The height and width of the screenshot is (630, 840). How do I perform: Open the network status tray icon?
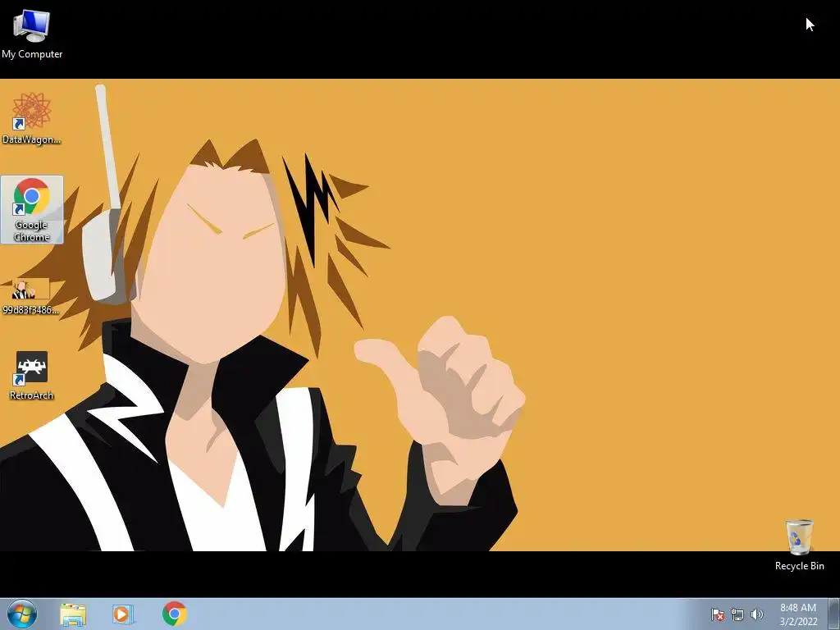pyautogui.click(x=737, y=614)
